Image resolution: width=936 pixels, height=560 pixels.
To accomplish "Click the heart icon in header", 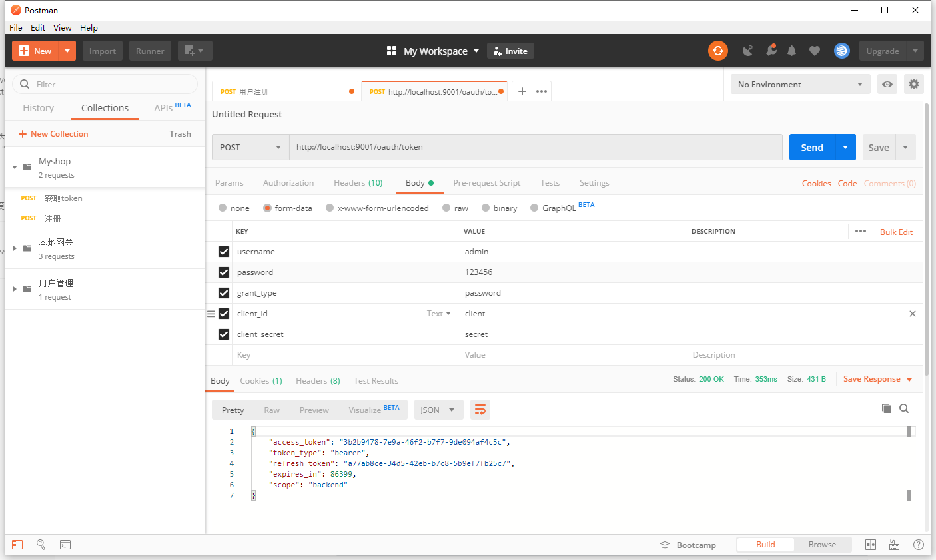I will point(814,51).
